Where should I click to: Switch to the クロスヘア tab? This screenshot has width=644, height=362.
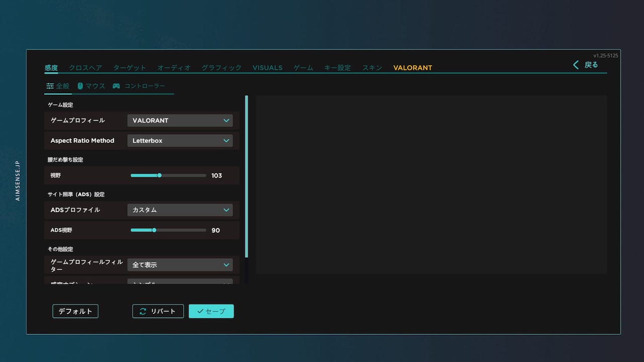(85, 67)
